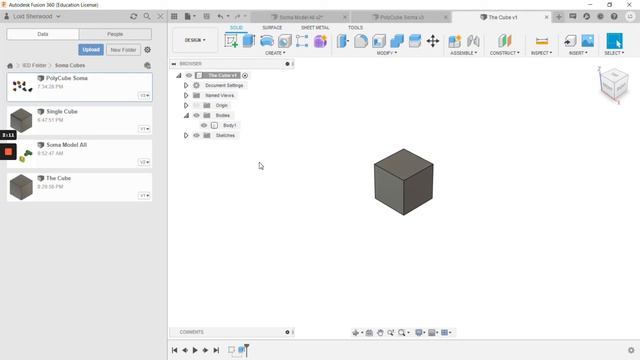
Task: Select the Insert Derive tool
Action: pyautogui.click(x=570, y=41)
